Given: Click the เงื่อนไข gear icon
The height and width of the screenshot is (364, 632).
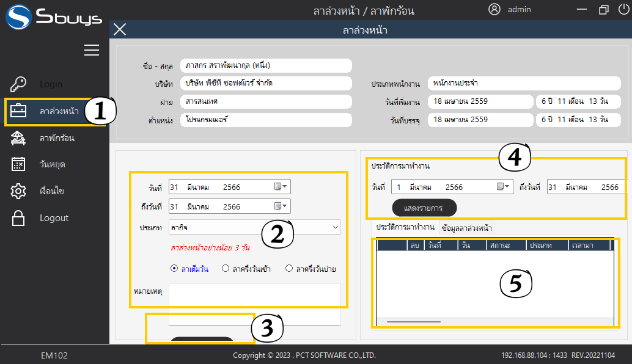Looking at the screenshot, I should pyautogui.click(x=18, y=191).
